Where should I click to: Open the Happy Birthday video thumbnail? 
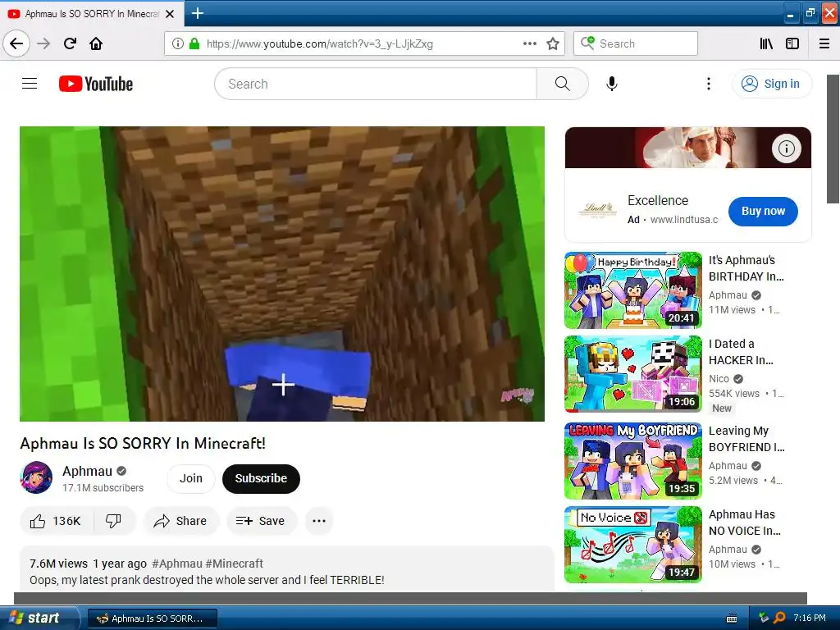click(633, 290)
